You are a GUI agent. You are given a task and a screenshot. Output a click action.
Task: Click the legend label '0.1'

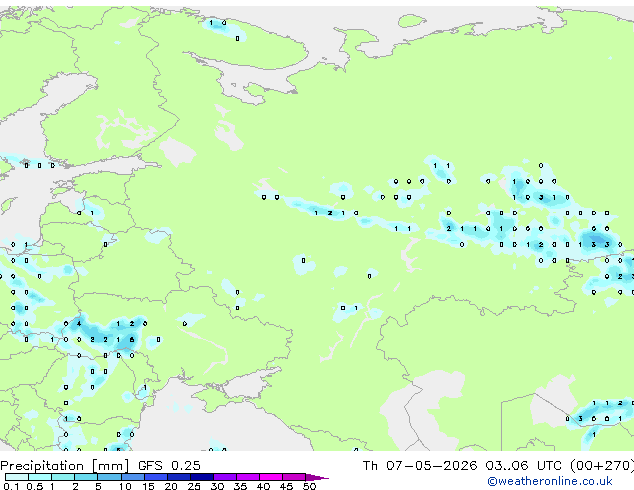[x=11, y=486]
